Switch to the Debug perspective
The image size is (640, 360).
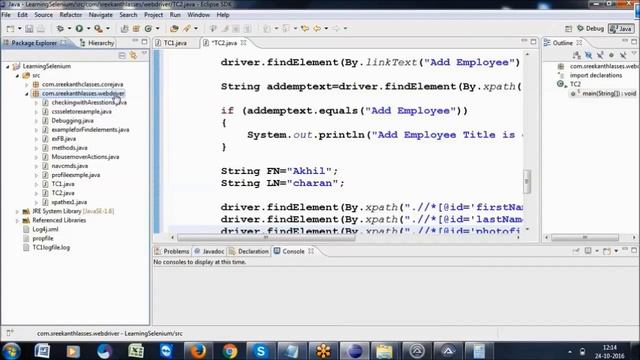tap(591, 29)
